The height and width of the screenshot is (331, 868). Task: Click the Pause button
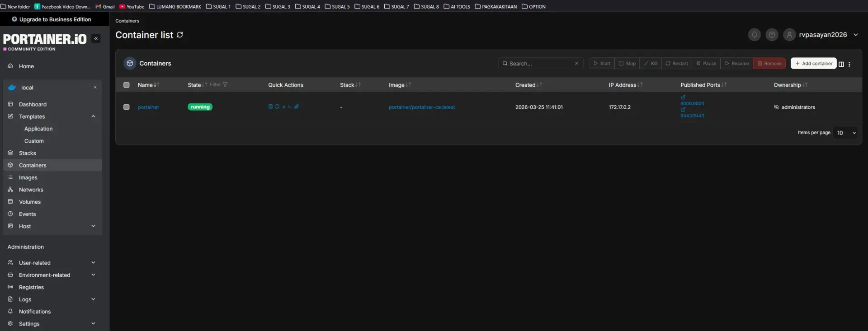[x=706, y=63]
